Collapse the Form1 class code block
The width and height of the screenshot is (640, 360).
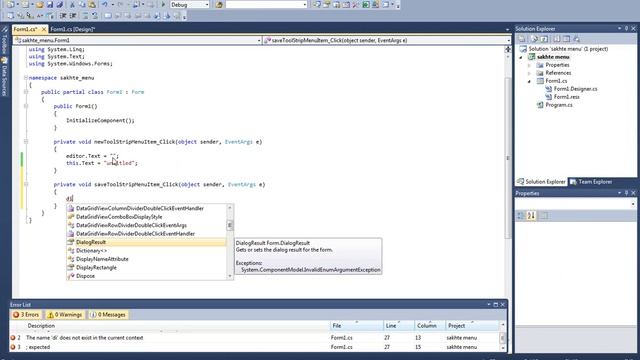pyautogui.click(x=26, y=92)
